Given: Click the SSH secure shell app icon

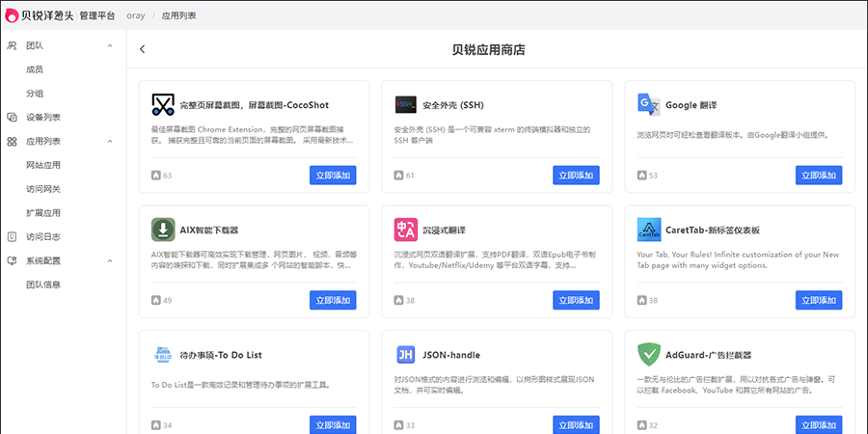Looking at the screenshot, I should point(405,104).
